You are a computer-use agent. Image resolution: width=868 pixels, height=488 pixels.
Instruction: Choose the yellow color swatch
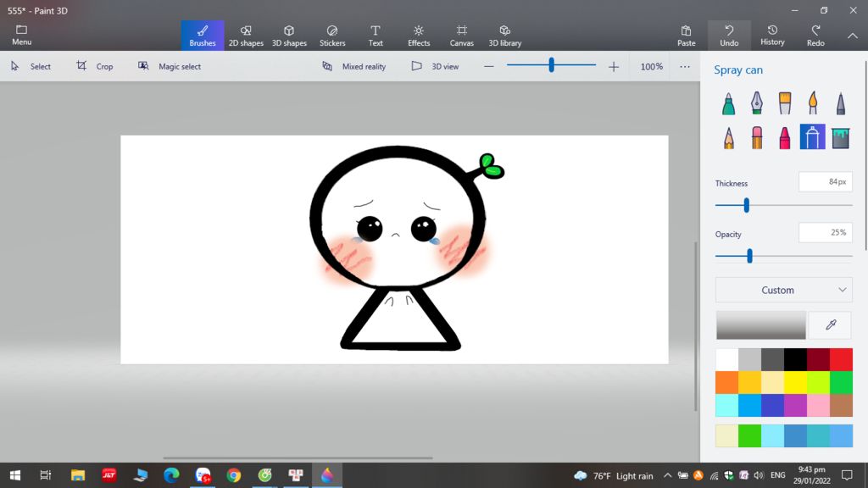tap(795, 382)
